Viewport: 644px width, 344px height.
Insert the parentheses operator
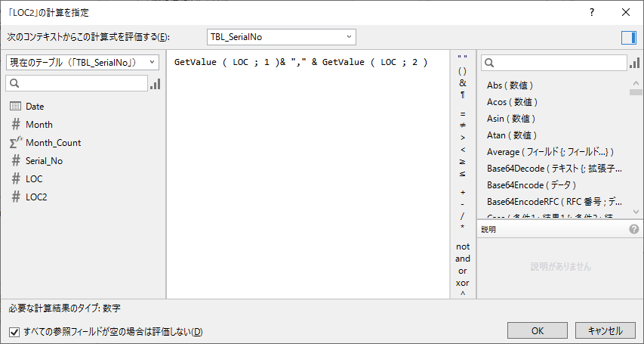[463, 71]
